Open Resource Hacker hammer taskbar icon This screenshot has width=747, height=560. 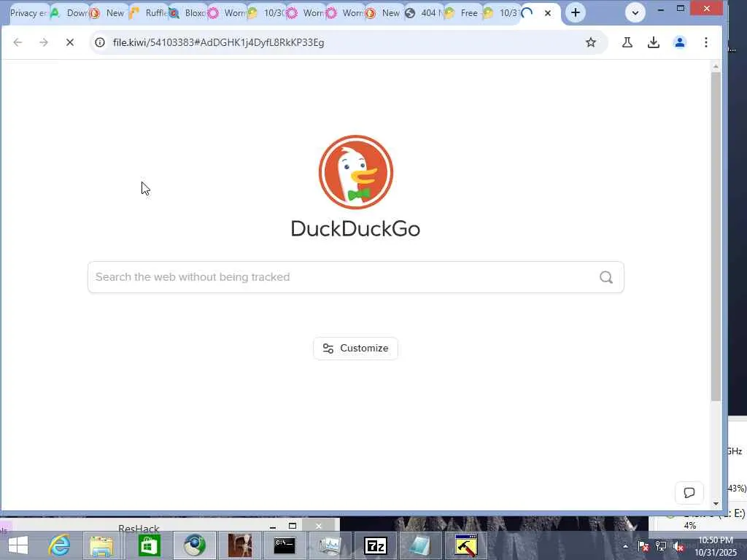(x=465, y=545)
